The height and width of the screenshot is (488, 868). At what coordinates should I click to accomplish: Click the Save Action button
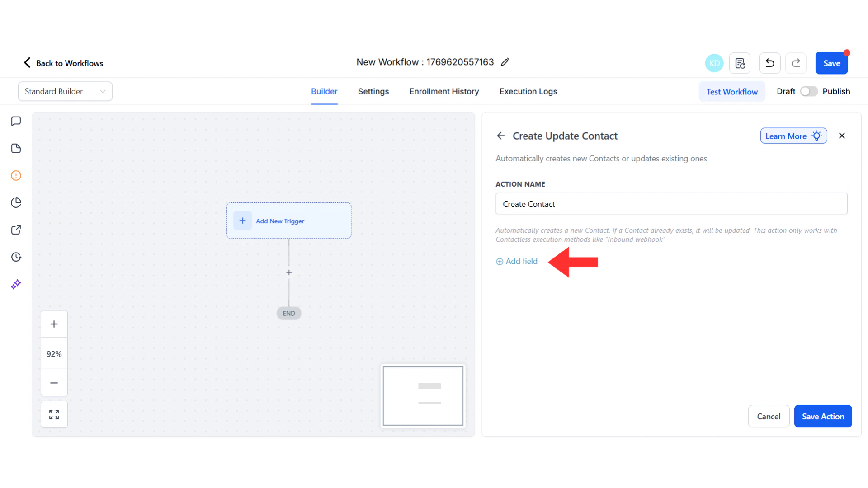point(823,416)
